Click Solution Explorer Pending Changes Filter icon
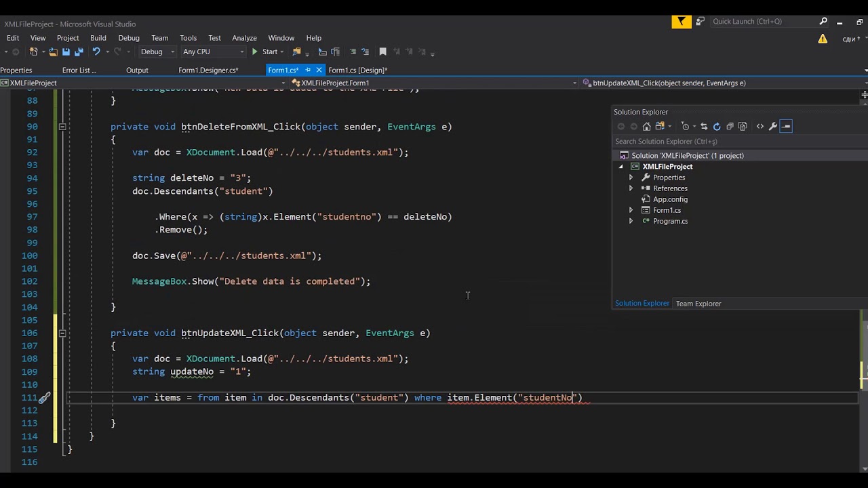The image size is (868, 488). (x=685, y=126)
